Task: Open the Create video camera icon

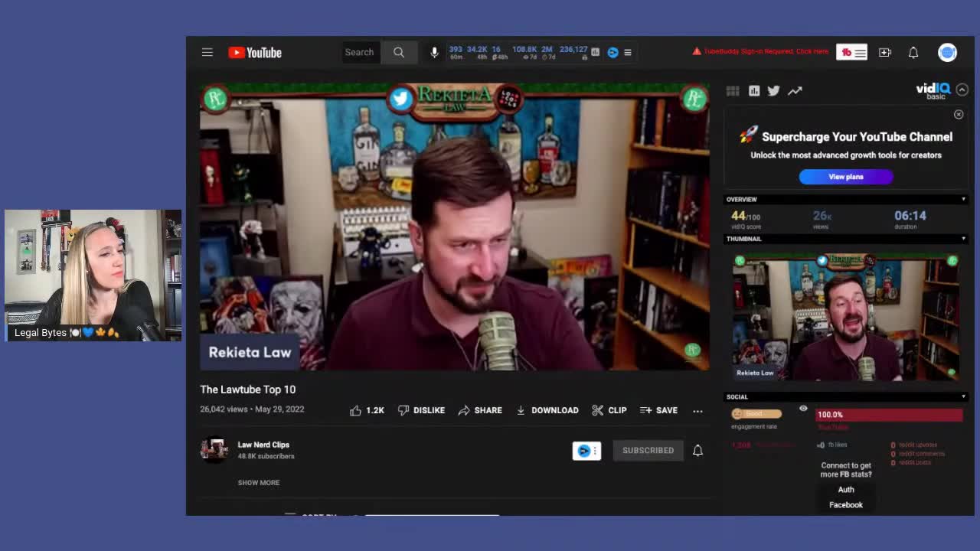Action: (885, 52)
